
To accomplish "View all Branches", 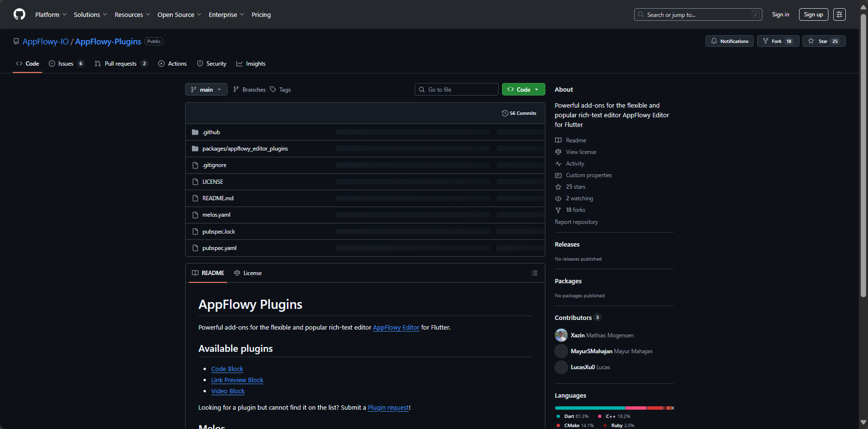I will [x=249, y=90].
